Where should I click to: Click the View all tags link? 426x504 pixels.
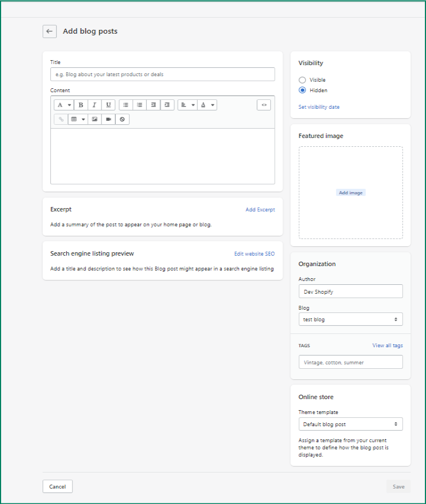tap(387, 345)
